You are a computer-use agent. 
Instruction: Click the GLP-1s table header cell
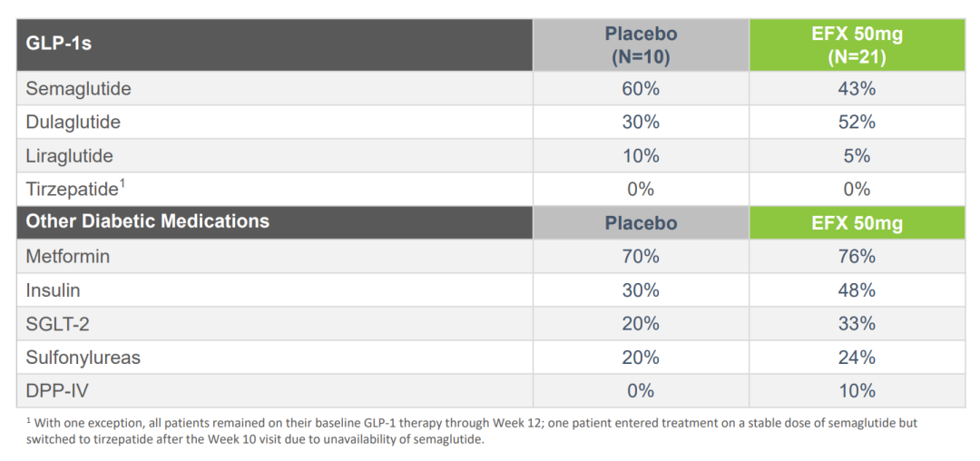[59, 44]
